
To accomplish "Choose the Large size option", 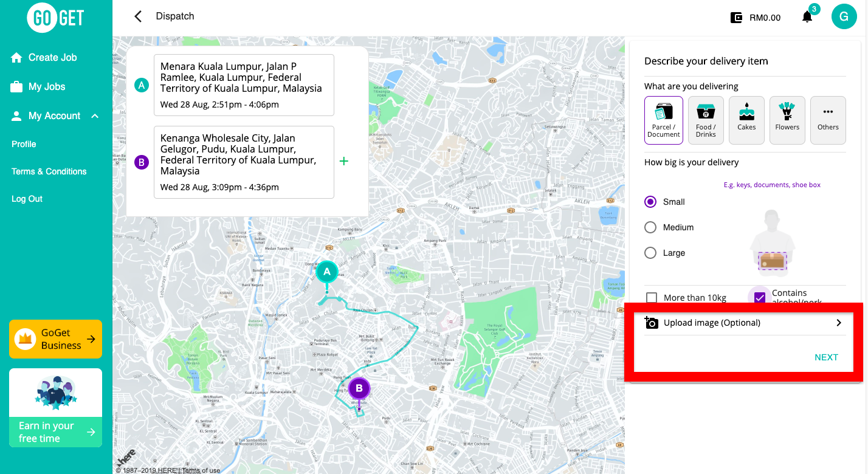I will [x=650, y=253].
